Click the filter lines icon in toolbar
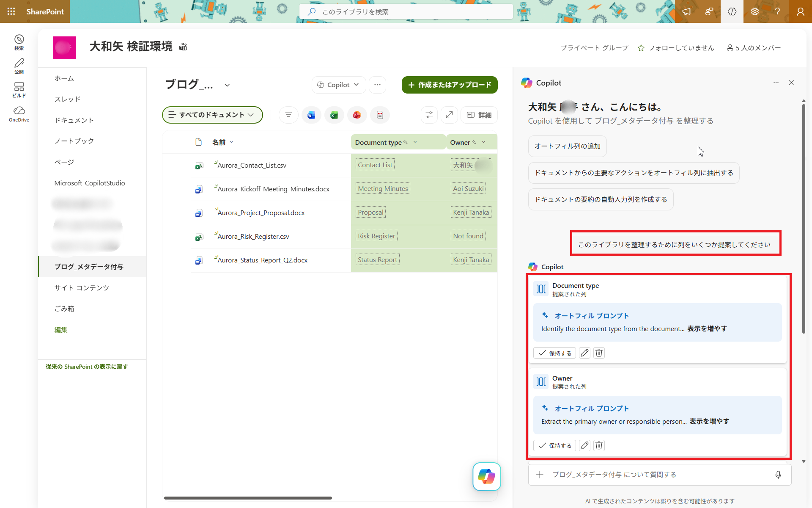The image size is (812, 508). [x=288, y=115]
